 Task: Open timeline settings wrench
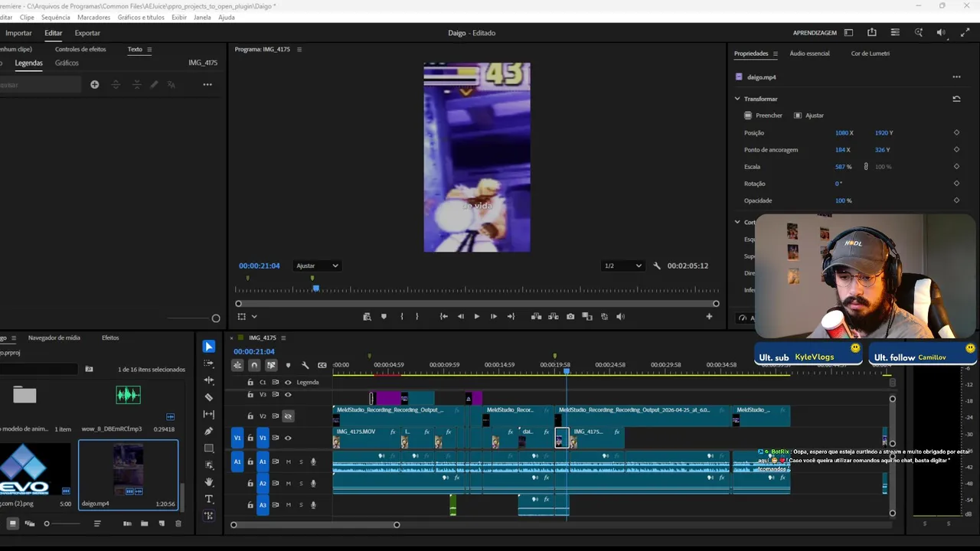305,365
